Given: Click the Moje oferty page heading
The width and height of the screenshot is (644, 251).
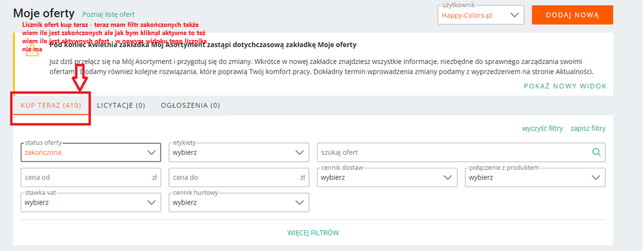Looking at the screenshot, I should [x=44, y=13].
